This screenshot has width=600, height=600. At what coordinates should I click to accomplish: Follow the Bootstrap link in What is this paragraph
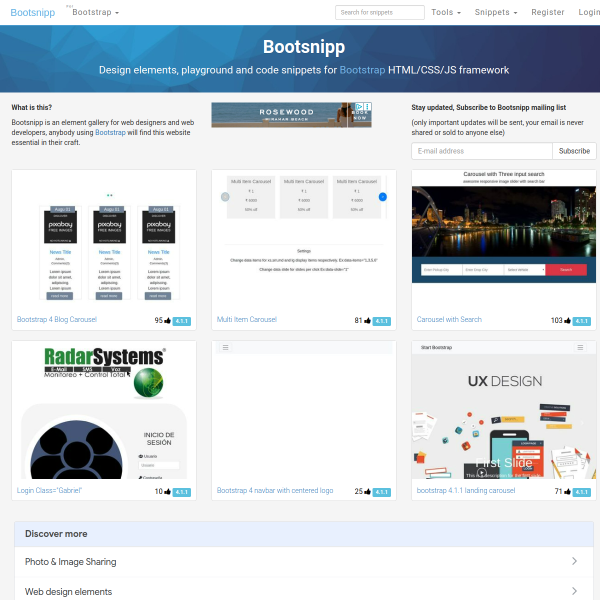tap(110, 132)
